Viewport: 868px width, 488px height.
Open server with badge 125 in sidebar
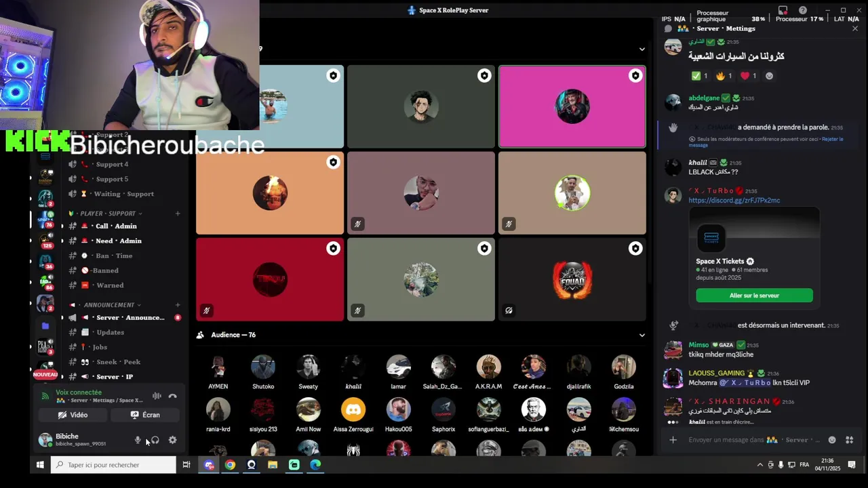tap(45, 240)
